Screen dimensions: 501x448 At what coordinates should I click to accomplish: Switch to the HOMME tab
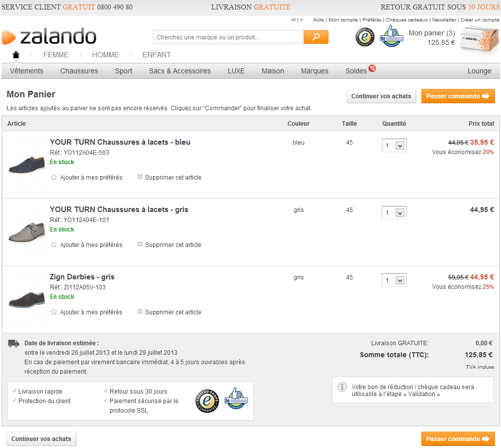pos(106,55)
